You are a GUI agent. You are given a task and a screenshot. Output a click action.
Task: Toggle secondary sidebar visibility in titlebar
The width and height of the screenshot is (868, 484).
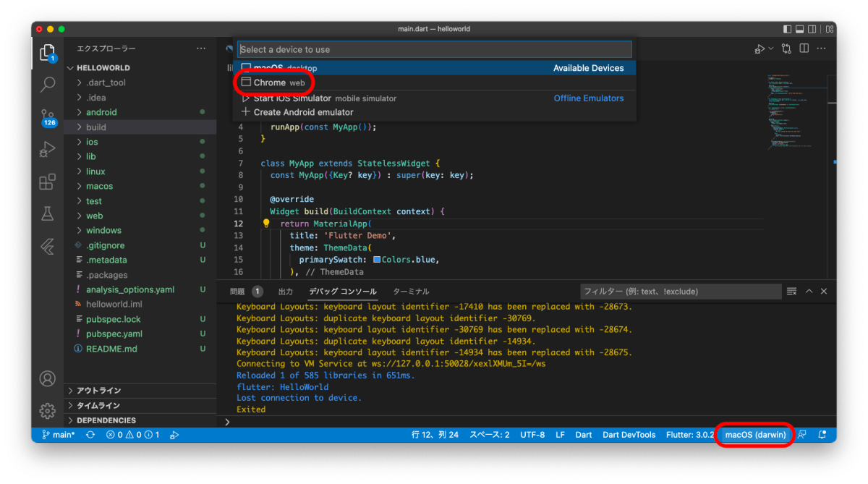813,29
